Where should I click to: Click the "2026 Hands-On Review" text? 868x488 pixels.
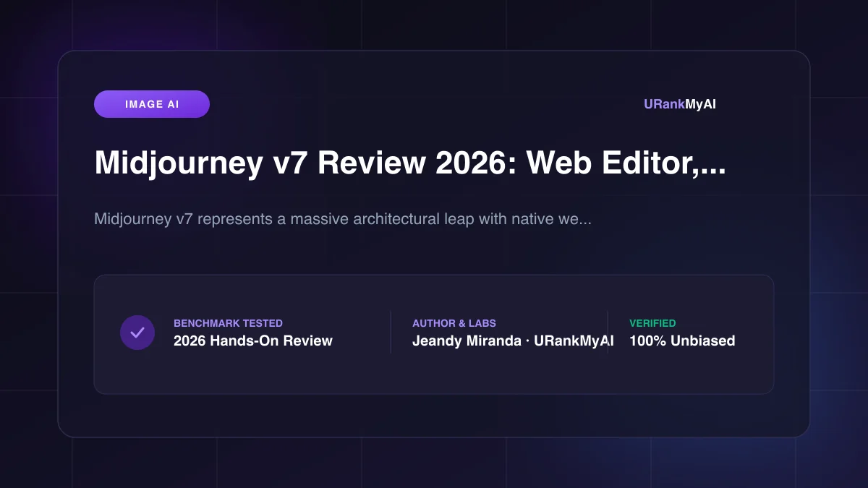(x=253, y=341)
